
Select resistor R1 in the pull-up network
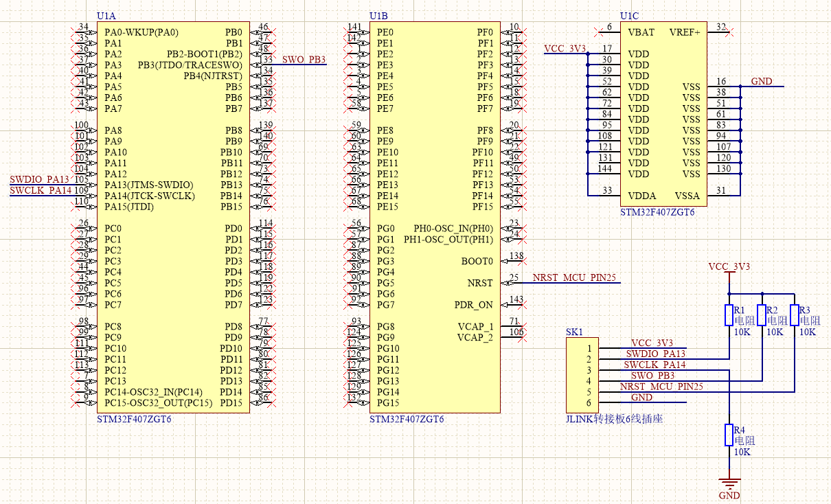click(x=728, y=315)
